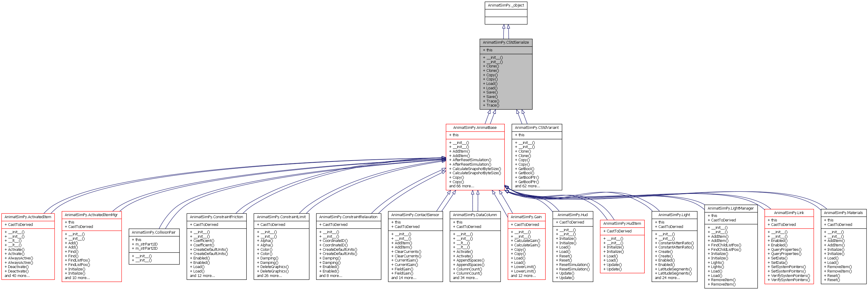Click 'and 12 more...' in ConstraintFriction
The width and height of the screenshot is (868, 290).
(202, 276)
